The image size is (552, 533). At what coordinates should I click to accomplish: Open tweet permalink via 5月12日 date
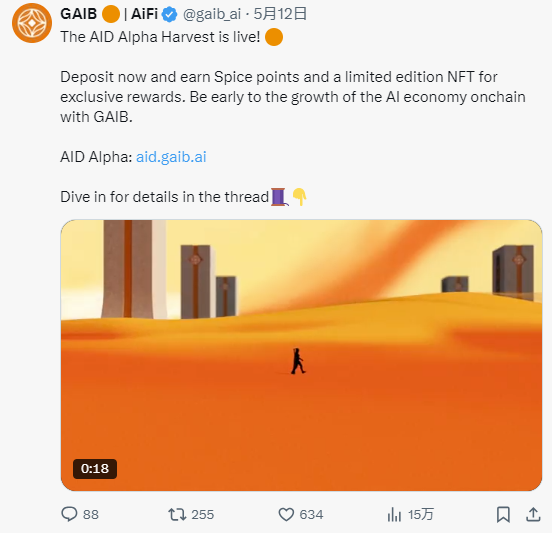click(x=280, y=14)
